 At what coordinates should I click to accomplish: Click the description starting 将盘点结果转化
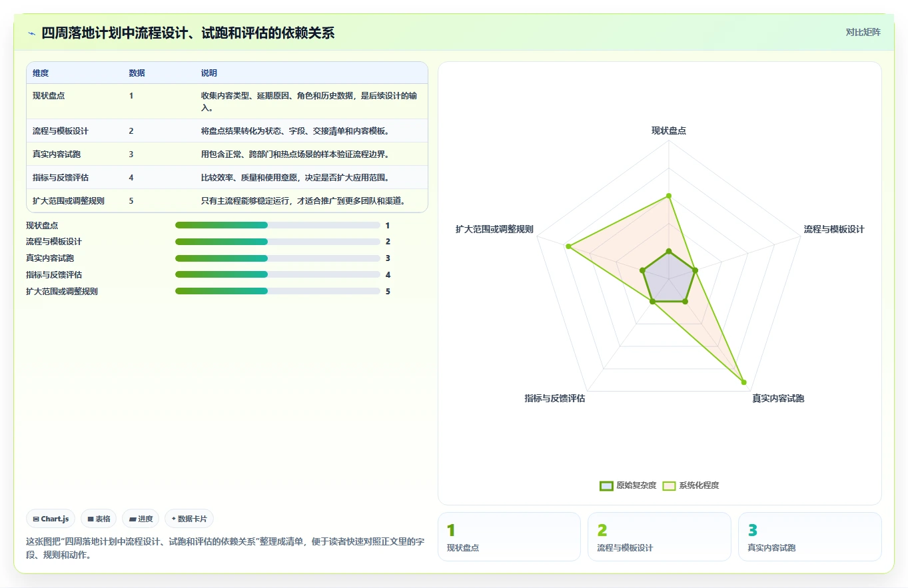click(294, 131)
